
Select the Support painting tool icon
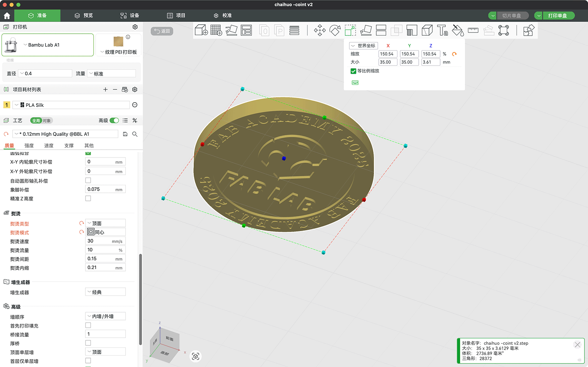click(x=412, y=30)
